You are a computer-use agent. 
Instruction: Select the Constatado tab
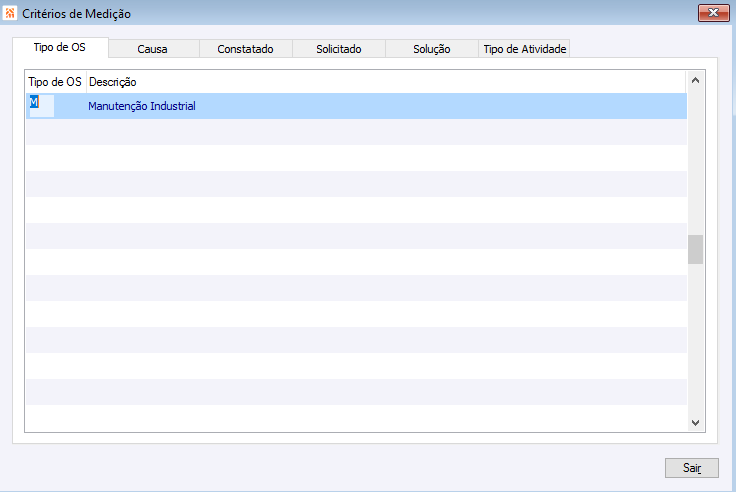pos(245,49)
